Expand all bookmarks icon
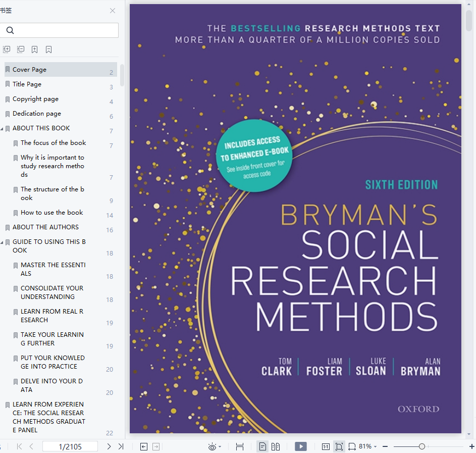The width and height of the screenshot is (476, 453). [x=7, y=49]
